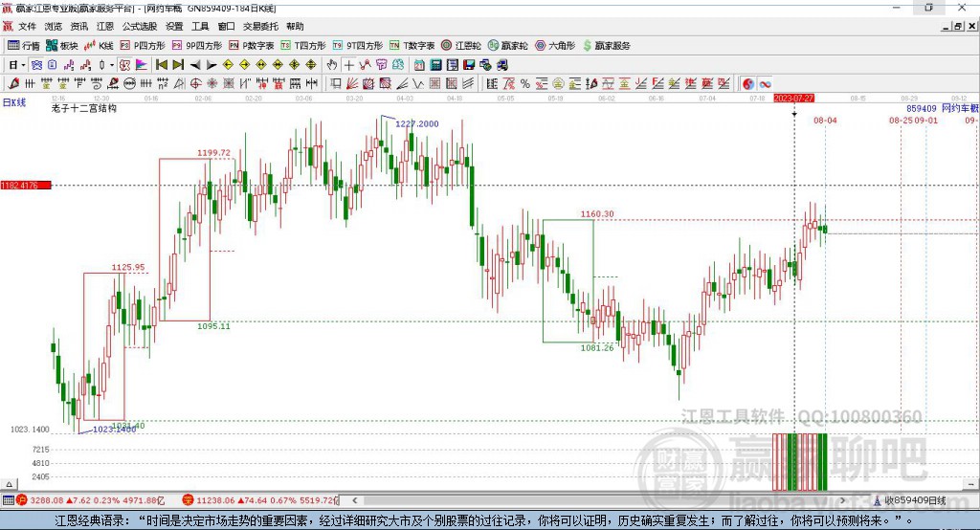Click the 859409 网约车 stock label
Viewport: 980px width, 530px height.
click(943, 108)
